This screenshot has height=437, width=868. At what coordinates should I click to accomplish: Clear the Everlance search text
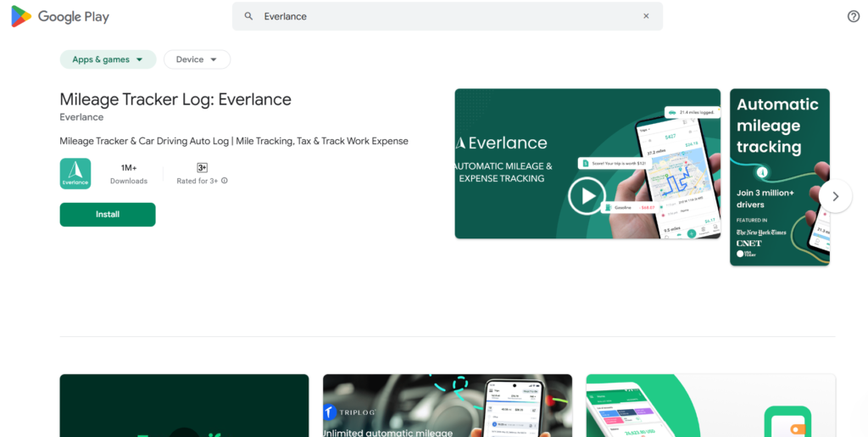(x=646, y=16)
